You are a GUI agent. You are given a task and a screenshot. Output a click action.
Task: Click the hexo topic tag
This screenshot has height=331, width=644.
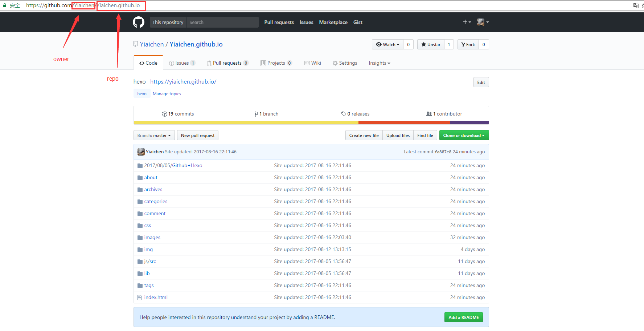point(142,94)
